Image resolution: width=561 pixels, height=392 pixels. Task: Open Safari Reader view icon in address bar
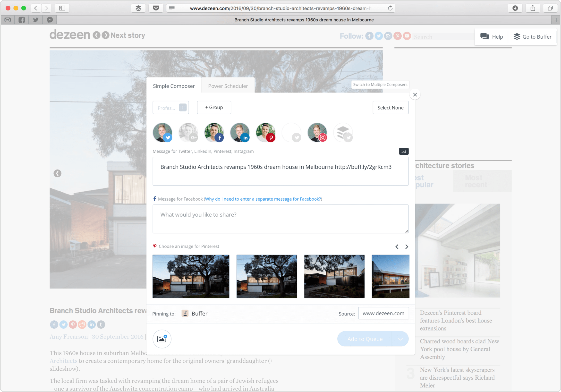click(x=172, y=8)
